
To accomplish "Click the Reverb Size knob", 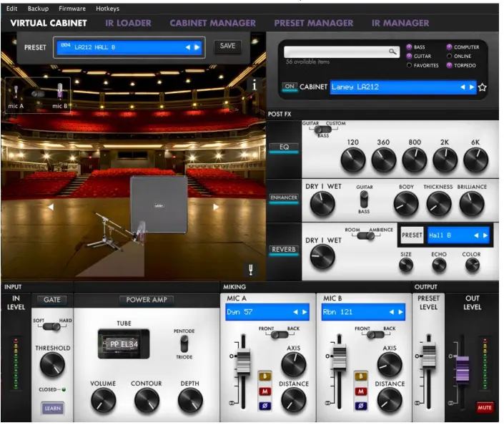I will tap(405, 265).
